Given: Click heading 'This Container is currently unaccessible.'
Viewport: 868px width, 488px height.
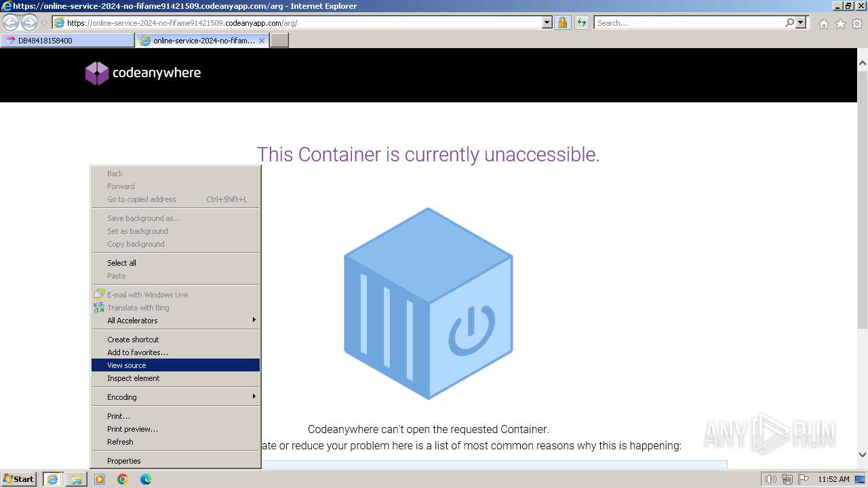Looking at the screenshot, I should (x=429, y=155).
